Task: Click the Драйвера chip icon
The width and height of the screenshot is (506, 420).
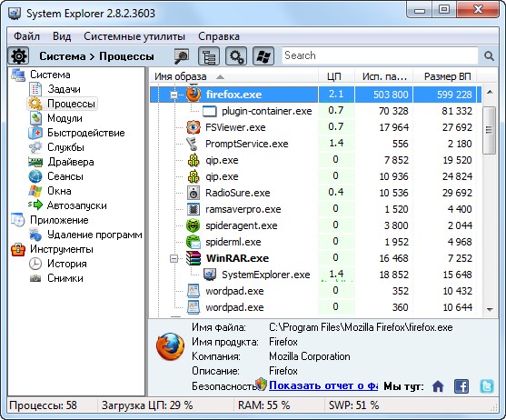Action: click(x=35, y=162)
